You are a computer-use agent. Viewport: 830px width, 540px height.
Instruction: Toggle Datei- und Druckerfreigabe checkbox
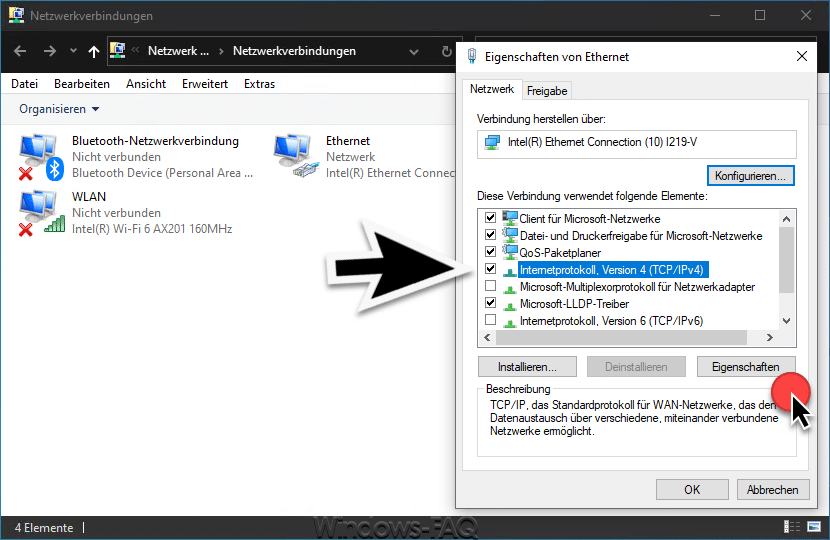point(490,235)
